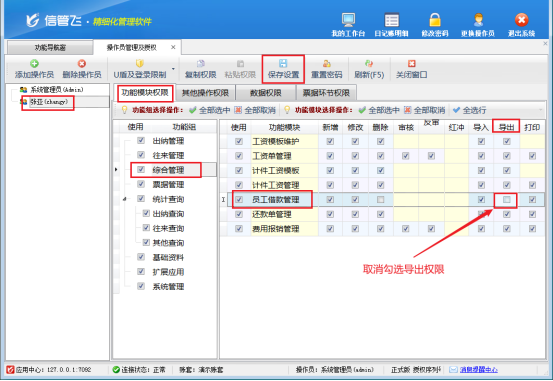The image size is (553, 381).
Task: Select operator 张亚 in the operator list
Action: (49, 102)
